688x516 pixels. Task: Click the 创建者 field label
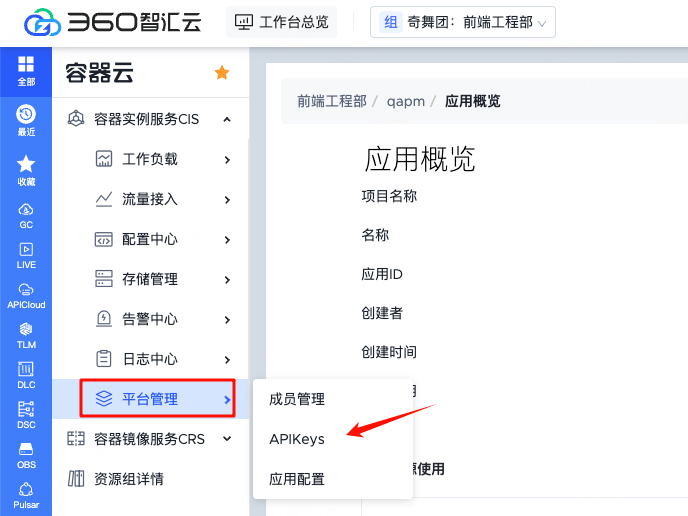pos(382,313)
